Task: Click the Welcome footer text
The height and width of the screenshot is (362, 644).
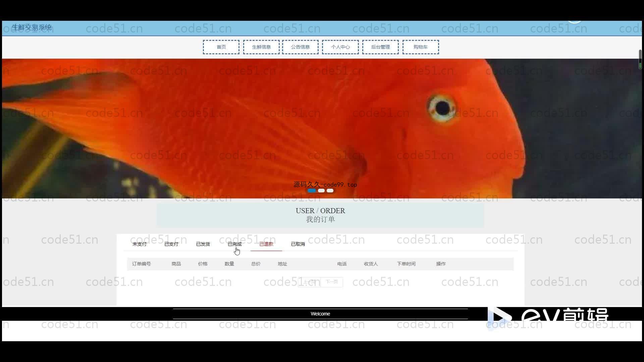Action: [320, 314]
